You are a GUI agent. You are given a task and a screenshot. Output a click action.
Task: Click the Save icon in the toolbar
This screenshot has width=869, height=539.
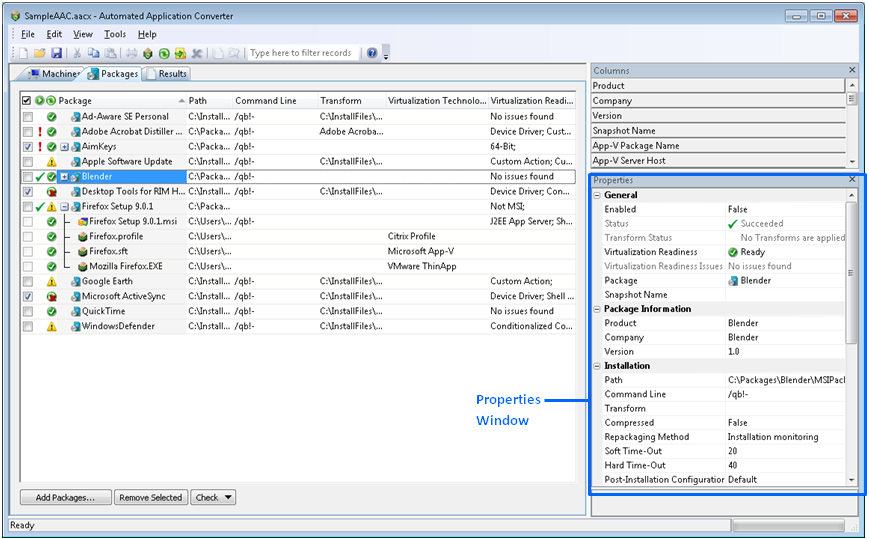[x=56, y=53]
